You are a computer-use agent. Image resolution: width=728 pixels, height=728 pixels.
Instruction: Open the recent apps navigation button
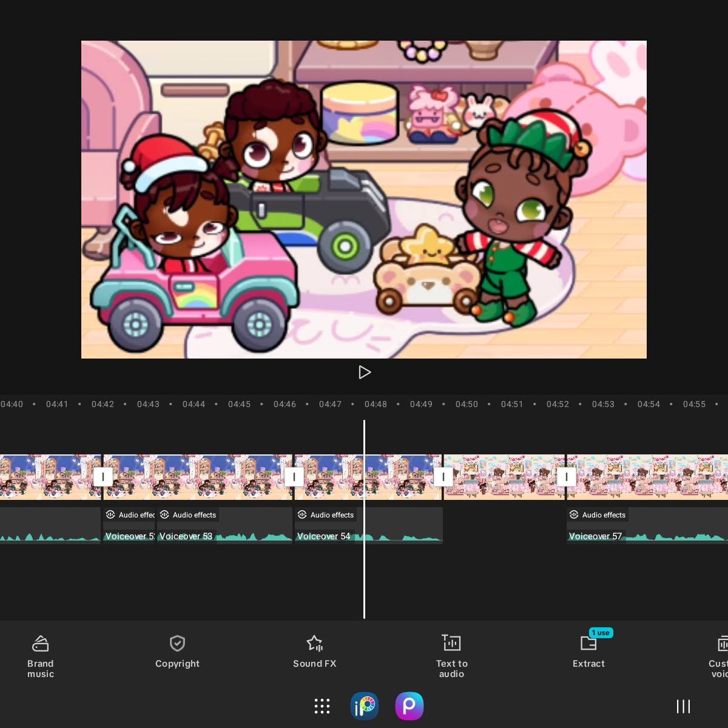683,706
